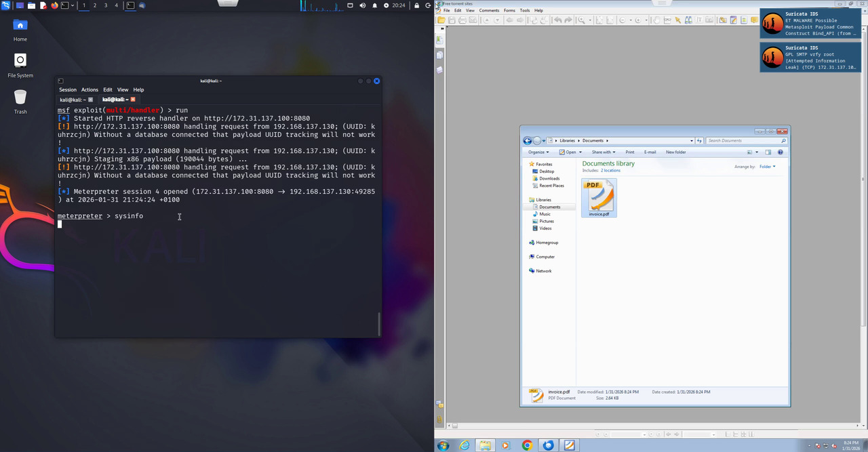This screenshot has width=868, height=452.
Task: Open the Actions menu in the terminal
Action: point(90,89)
